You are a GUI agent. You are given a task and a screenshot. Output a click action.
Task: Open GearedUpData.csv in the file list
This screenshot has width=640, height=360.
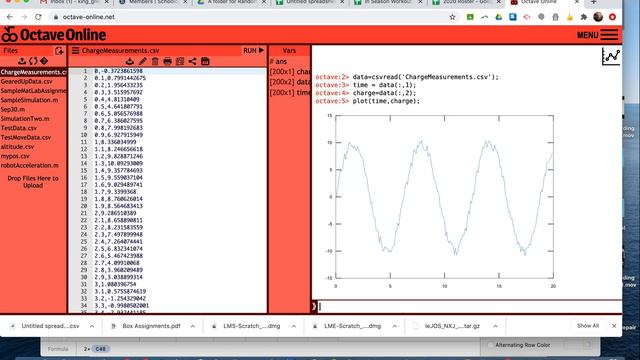[27, 82]
